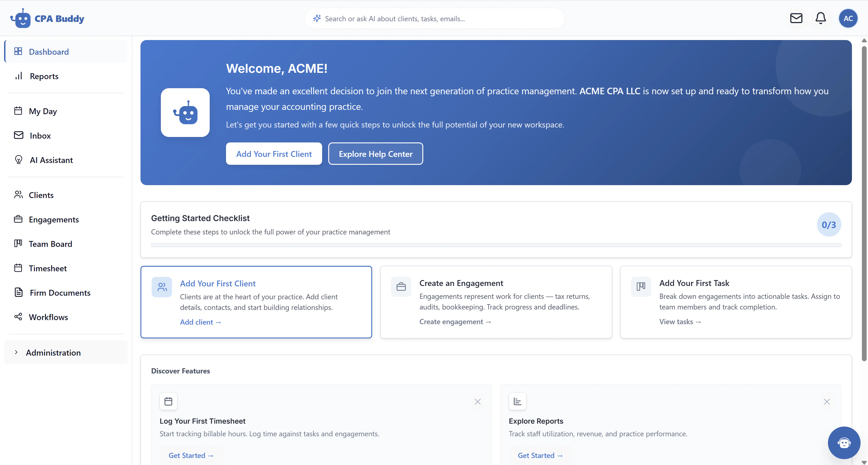Open Clients page

(x=66, y=195)
